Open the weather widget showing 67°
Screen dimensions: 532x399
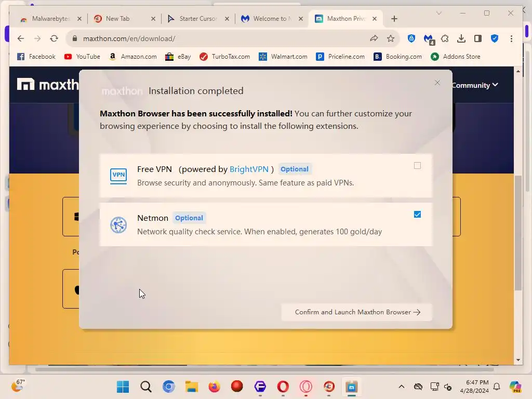(18, 386)
